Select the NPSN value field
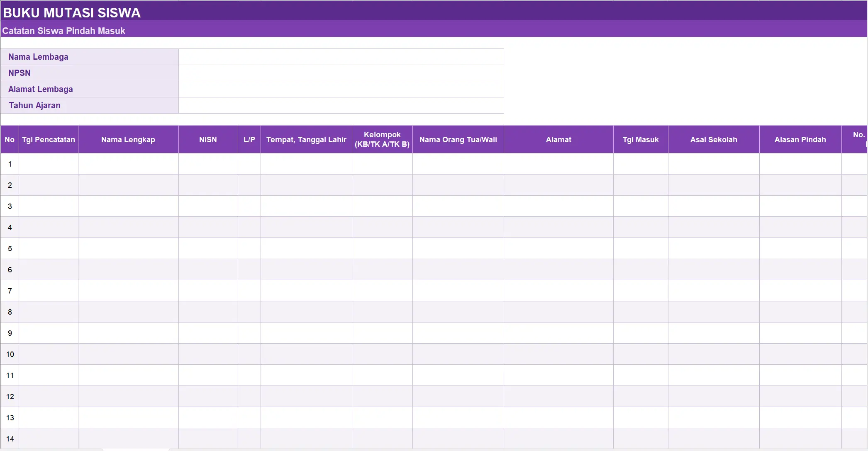 pos(341,73)
